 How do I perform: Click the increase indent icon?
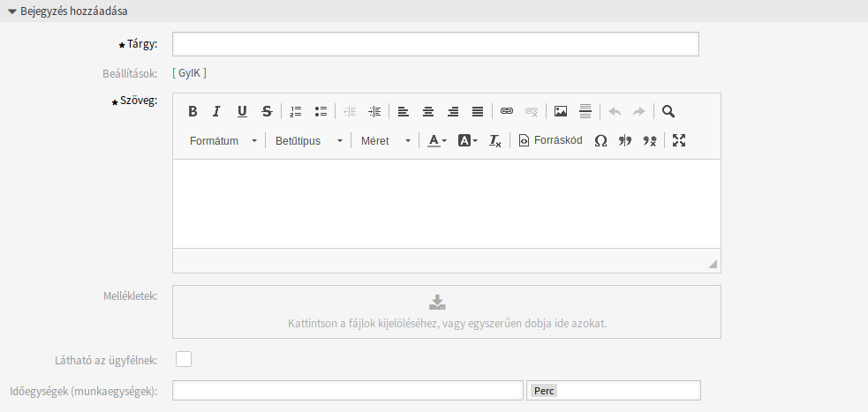click(x=374, y=111)
